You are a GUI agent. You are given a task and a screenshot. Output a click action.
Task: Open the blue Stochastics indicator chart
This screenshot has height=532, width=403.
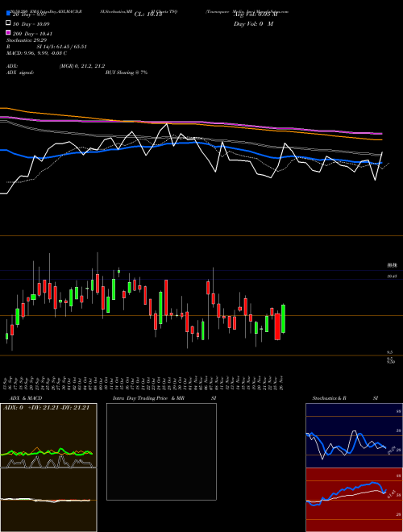click(354, 435)
